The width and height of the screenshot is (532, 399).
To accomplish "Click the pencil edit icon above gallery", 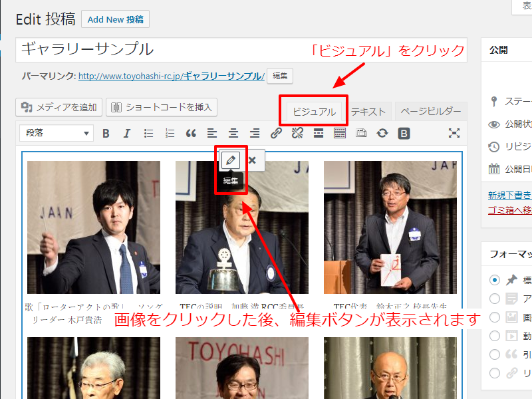I will pos(231,160).
